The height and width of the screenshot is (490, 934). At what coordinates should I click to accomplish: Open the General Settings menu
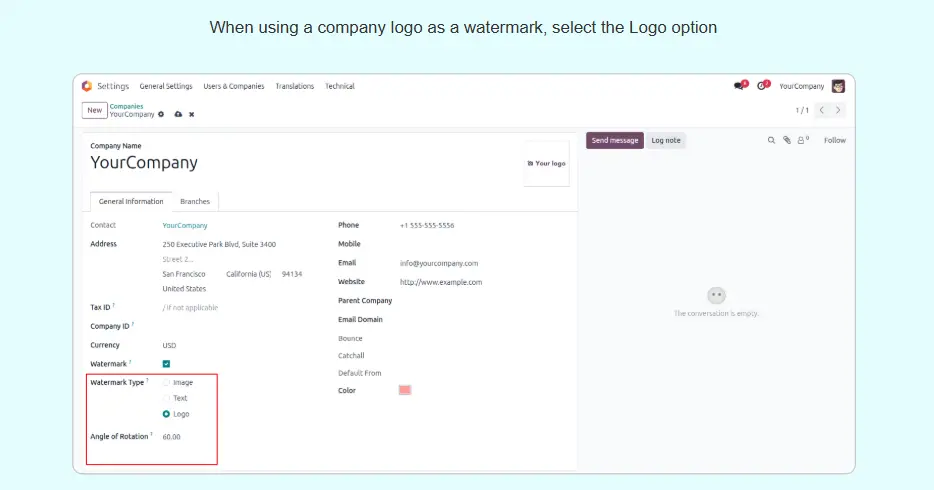pos(166,86)
